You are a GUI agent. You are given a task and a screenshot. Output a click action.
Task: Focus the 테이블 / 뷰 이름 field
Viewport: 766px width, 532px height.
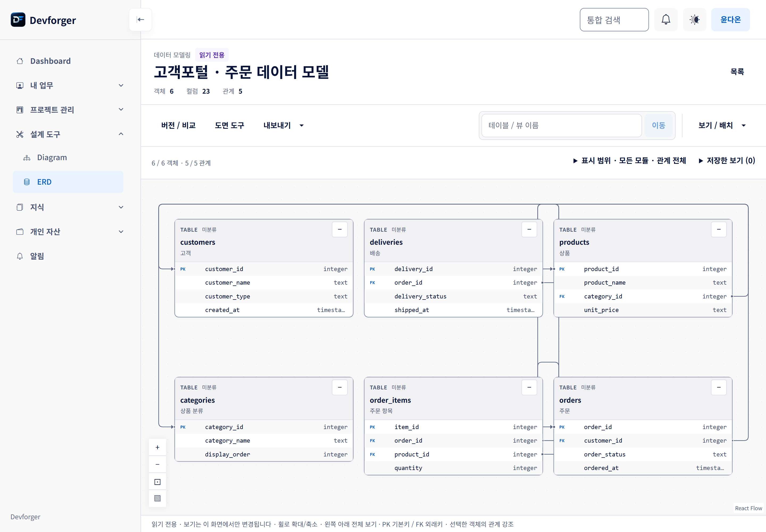coord(562,125)
